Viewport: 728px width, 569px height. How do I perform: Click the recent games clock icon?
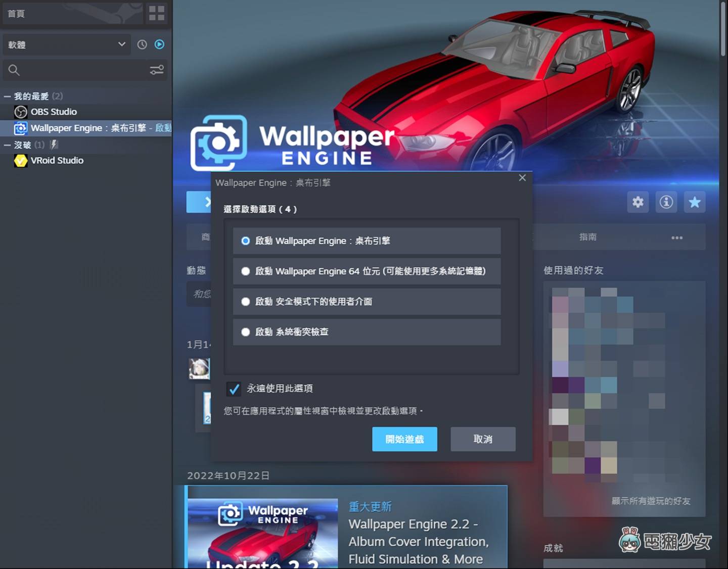[142, 44]
